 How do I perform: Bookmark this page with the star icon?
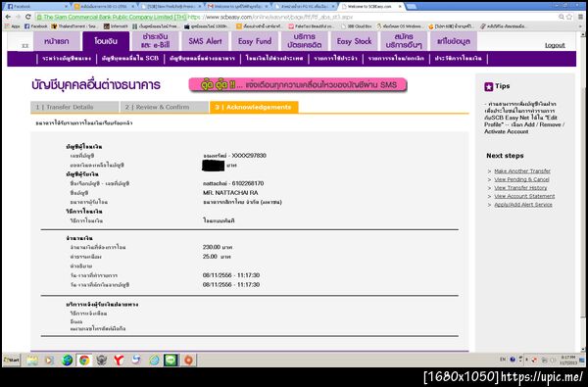click(569, 17)
